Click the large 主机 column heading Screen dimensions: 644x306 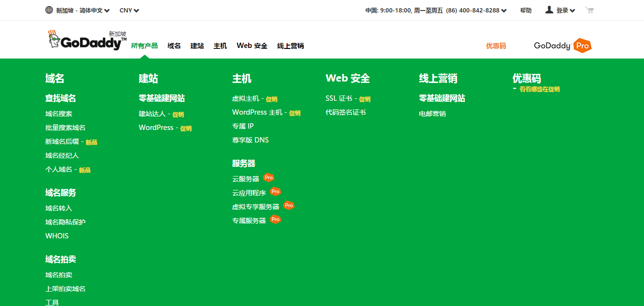pos(241,78)
